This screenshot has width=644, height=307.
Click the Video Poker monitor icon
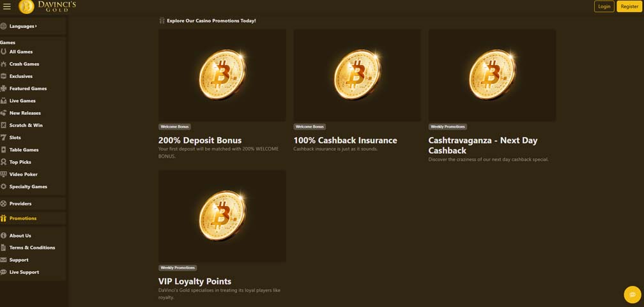point(4,174)
